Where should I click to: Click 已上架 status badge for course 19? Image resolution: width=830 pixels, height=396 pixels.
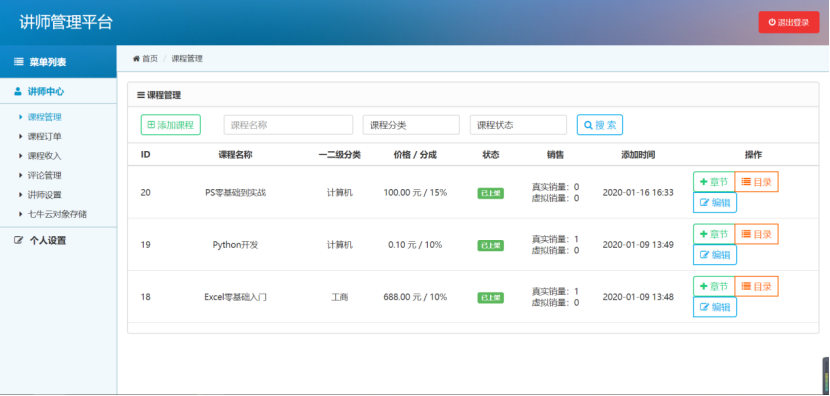pyautogui.click(x=491, y=246)
